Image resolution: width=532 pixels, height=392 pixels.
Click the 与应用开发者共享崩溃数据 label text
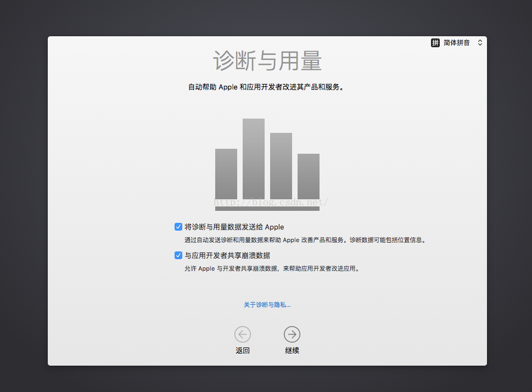227,255
